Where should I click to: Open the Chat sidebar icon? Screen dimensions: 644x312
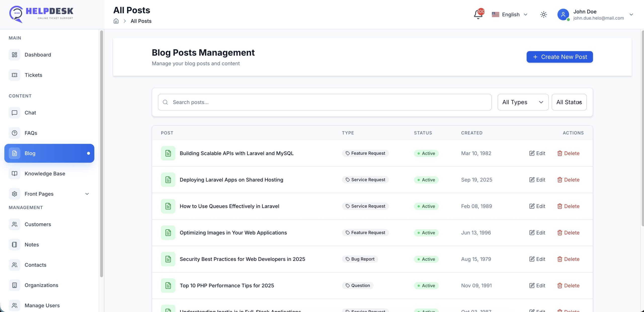15,113
